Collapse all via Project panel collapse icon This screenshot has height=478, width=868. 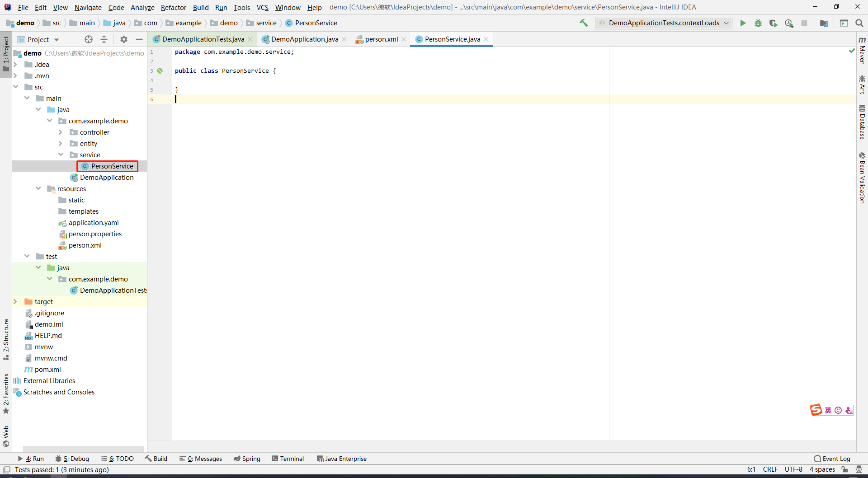104,39
